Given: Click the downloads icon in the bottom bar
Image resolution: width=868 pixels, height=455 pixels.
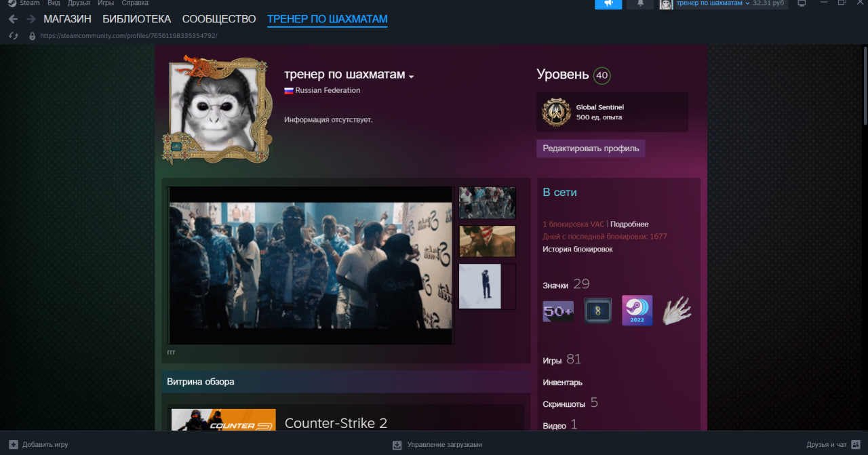Looking at the screenshot, I should pos(397,445).
